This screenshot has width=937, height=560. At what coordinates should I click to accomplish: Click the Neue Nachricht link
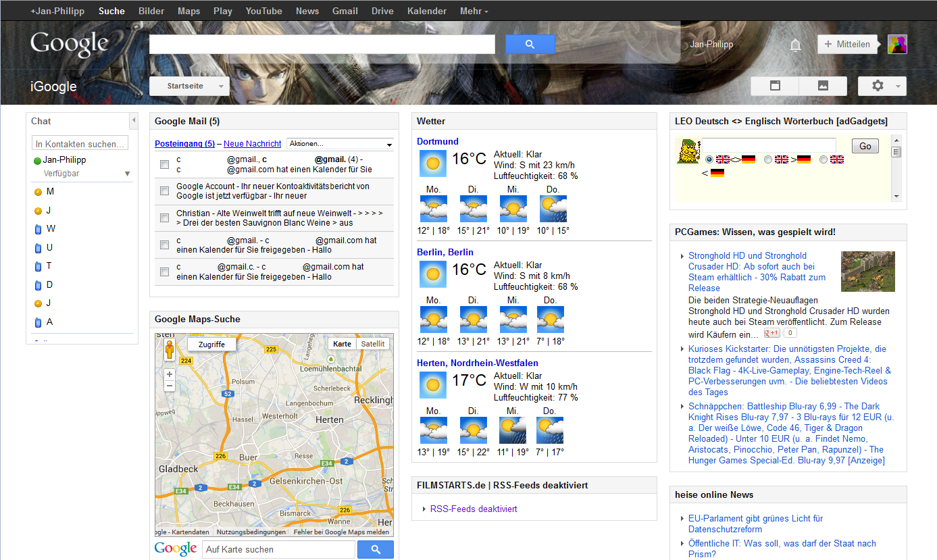pyautogui.click(x=253, y=144)
